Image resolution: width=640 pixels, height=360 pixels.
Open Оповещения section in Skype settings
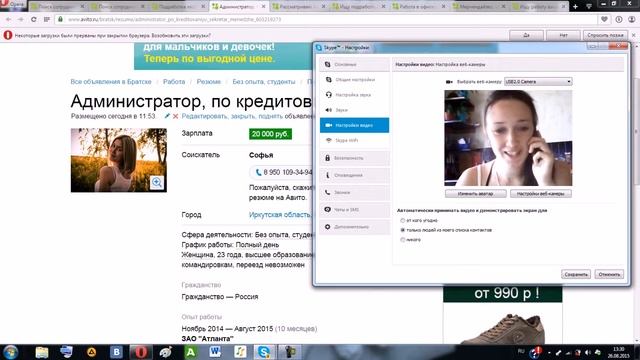coord(354,175)
